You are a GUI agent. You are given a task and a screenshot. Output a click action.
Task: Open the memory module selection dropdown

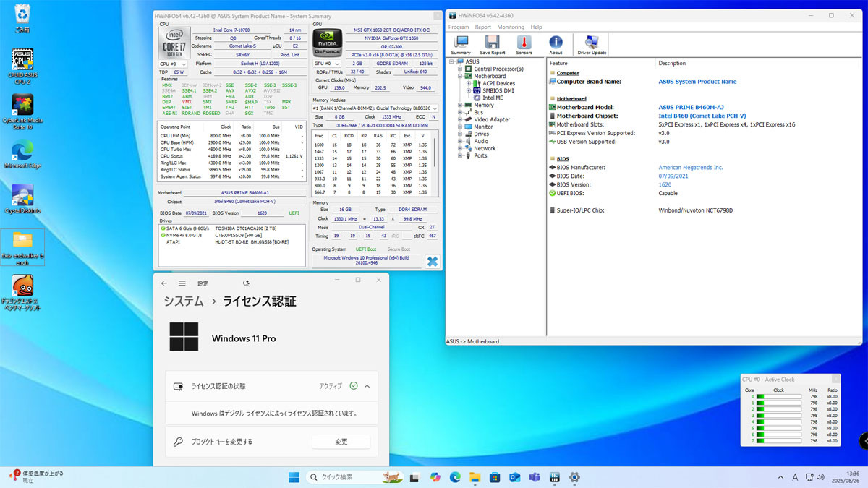(x=375, y=108)
